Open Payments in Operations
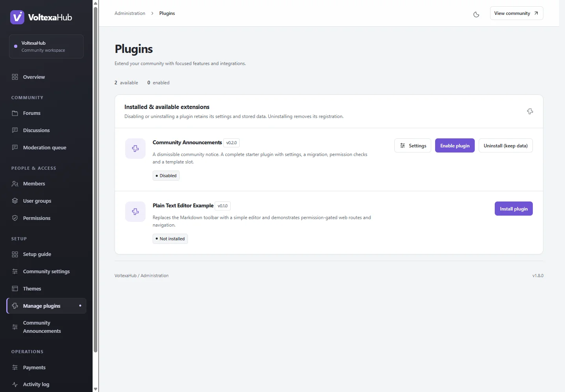 coord(46,367)
